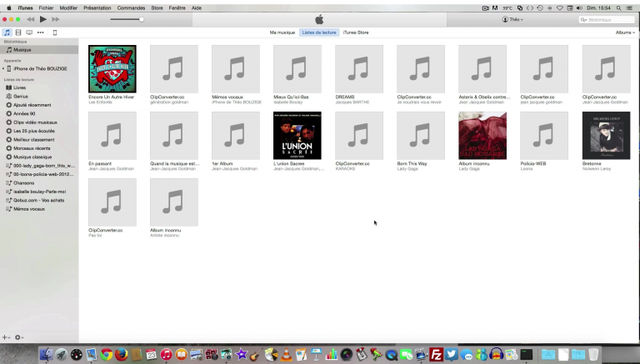Click the Previous track rewind button
This screenshot has width=640, height=364.
tap(31, 19)
